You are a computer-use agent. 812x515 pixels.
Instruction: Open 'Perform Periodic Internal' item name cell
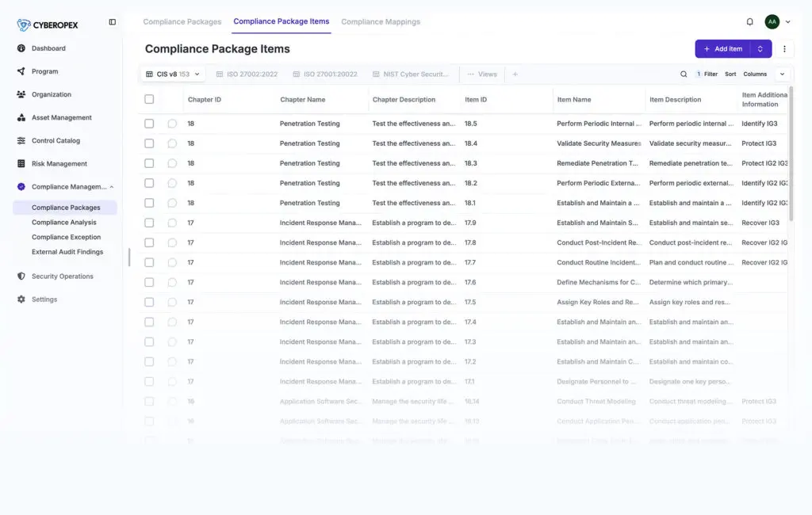pos(599,124)
